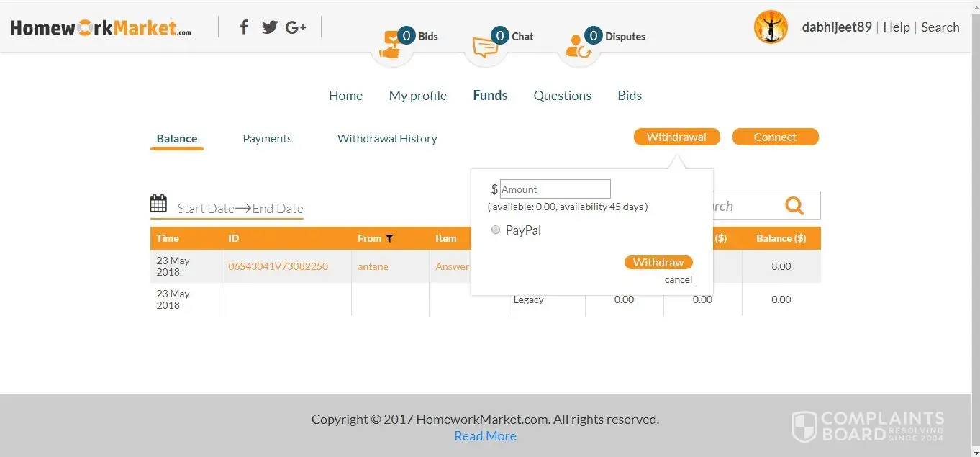
Task: Filter the From column with funnel icon
Action: coord(389,238)
